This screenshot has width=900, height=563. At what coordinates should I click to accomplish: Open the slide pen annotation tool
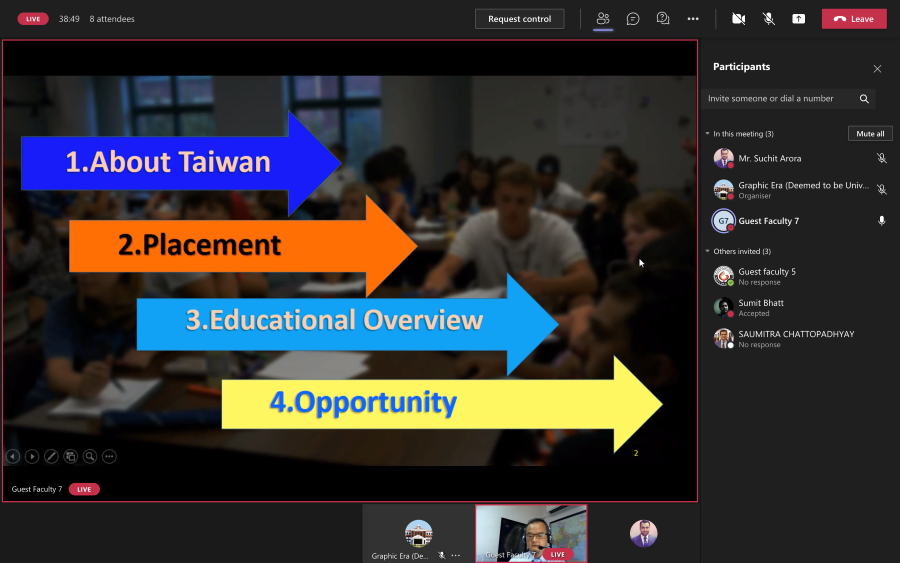click(51, 456)
